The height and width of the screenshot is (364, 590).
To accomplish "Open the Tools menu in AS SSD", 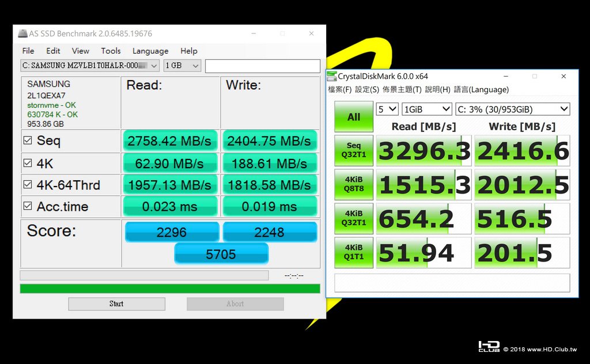I will pos(111,51).
